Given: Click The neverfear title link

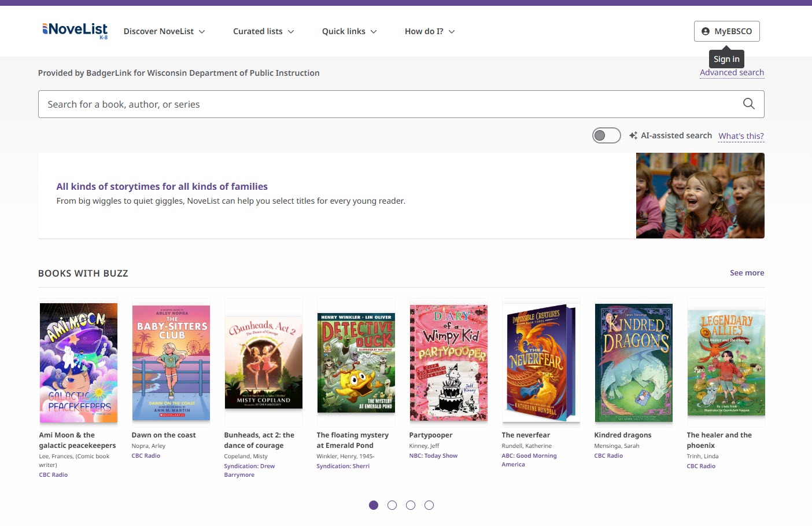Looking at the screenshot, I should [526, 435].
